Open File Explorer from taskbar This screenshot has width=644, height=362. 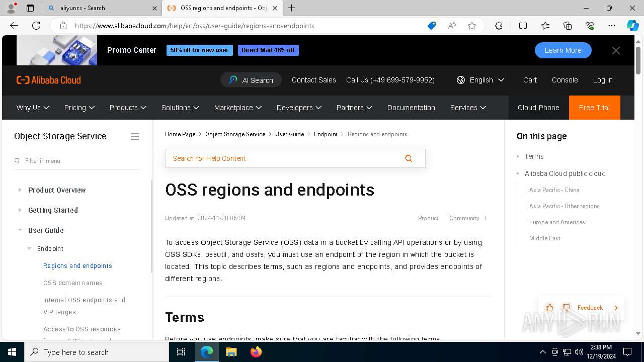[231, 352]
